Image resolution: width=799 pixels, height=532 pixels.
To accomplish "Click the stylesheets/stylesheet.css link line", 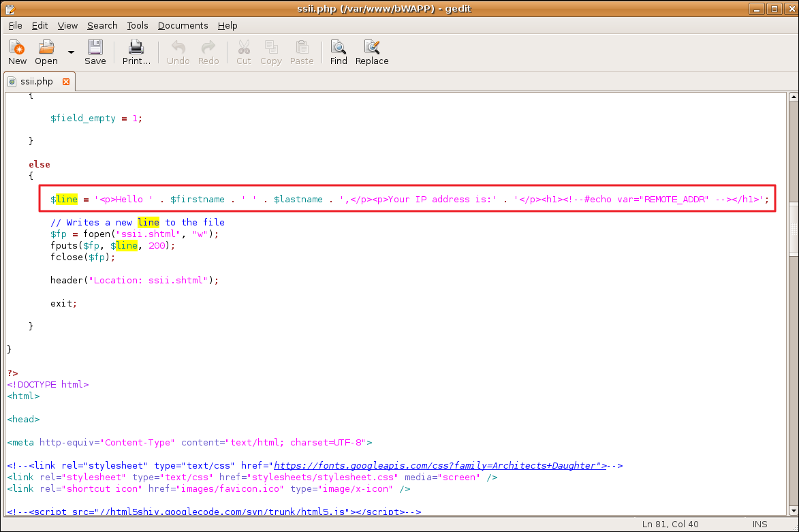I will point(252,477).
